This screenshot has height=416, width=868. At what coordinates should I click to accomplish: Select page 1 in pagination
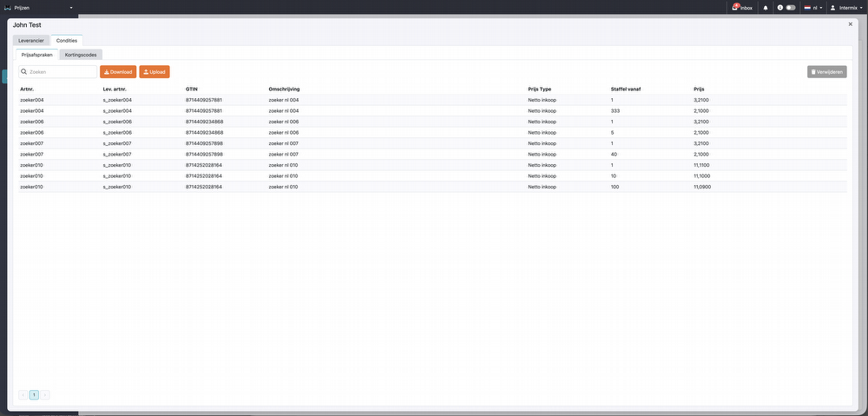click(x=34, y=394)
